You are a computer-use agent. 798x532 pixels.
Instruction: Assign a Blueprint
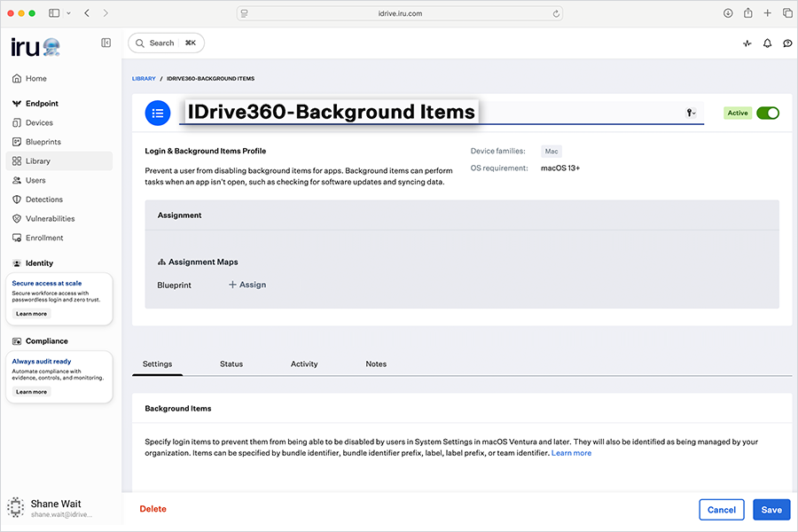click(x=247, y=285)
